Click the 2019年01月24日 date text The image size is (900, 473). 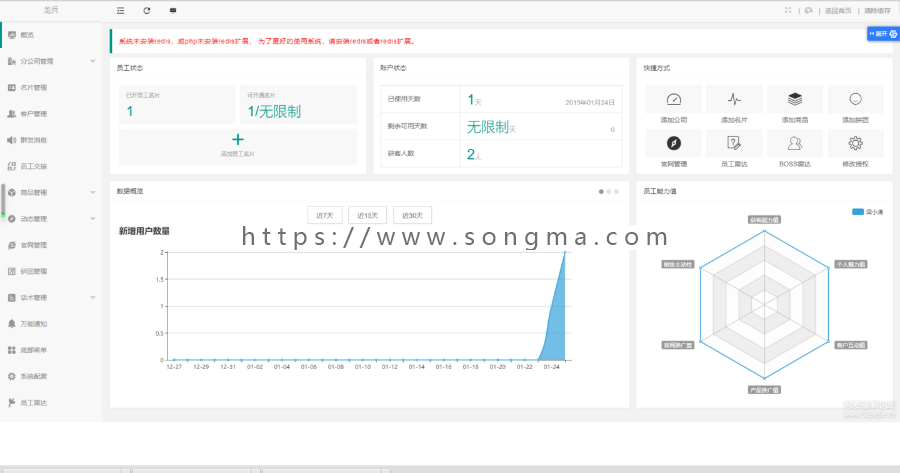tap(590, 103)
